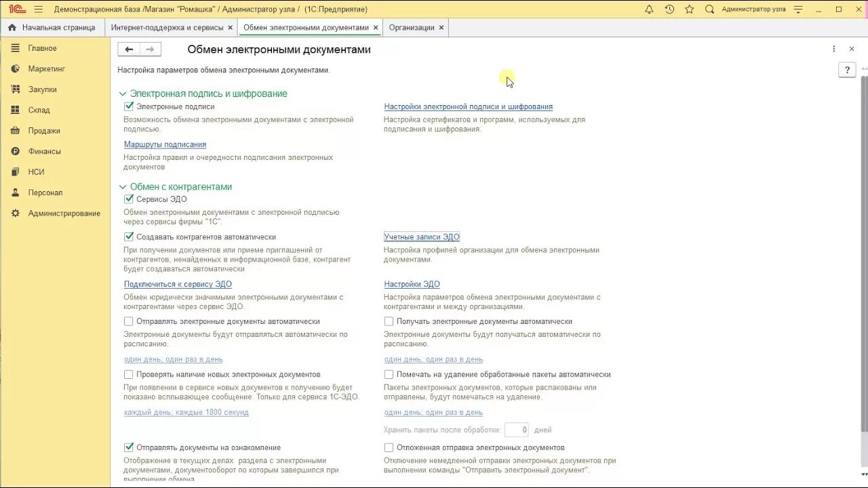Toggle the Сервисы ЭДО checkbox

click(129, 199)
